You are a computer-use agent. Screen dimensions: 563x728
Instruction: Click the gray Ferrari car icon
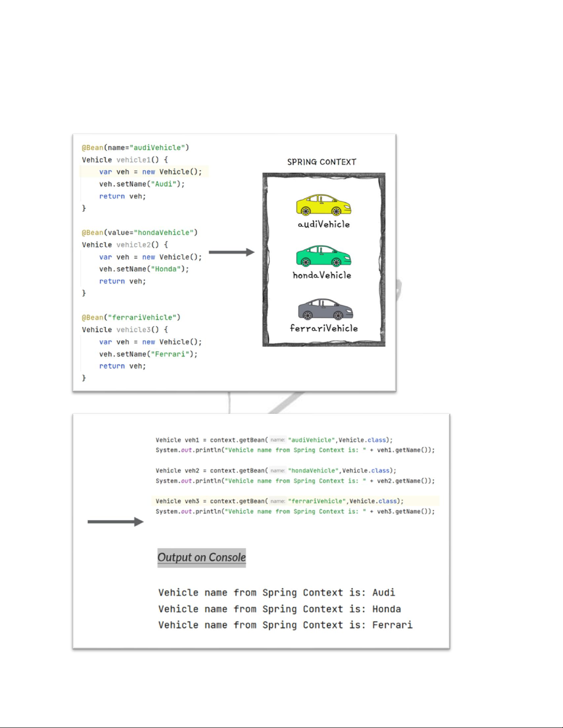coord(325,309)
